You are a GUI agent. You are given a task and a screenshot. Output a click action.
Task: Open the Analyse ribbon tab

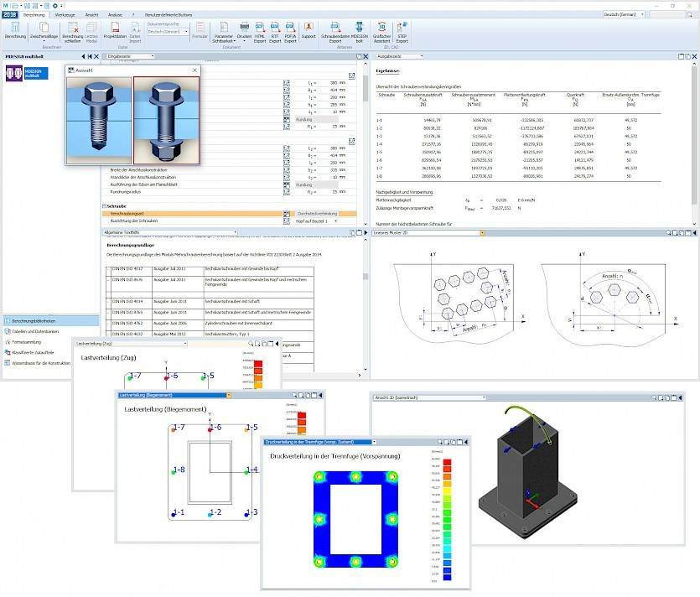(x=115, y=15)
